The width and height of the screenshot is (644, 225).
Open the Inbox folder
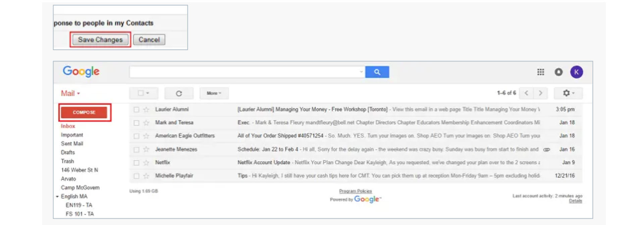pyautogui.click(x=68, y=126)
